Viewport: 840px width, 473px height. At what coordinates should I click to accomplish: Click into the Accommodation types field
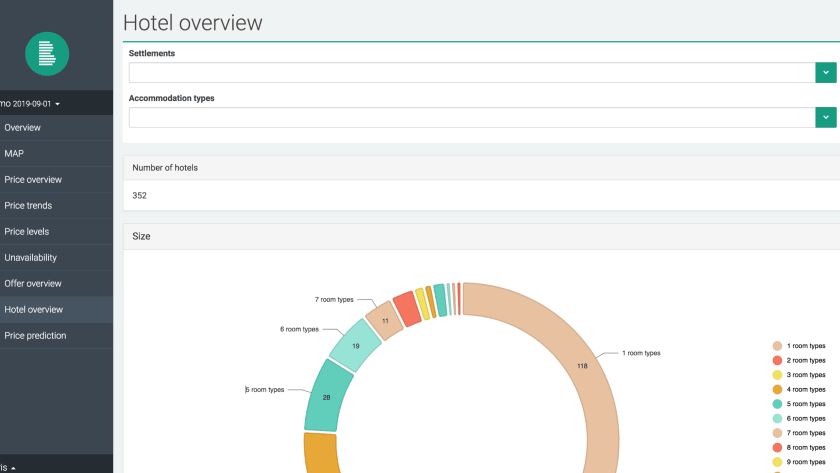point(472,117)
